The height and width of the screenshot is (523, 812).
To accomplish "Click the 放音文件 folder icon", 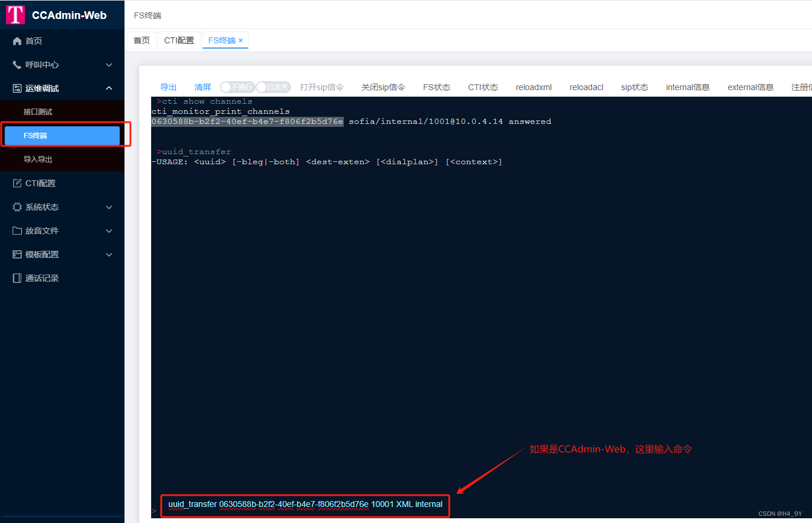I will [17, 231].
